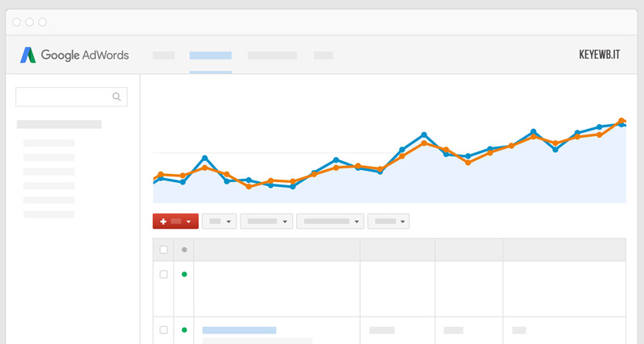Open the narrowest gray dropdown next to the red button
Image resolution: width=644 pixels, height=344 pixels.
coord(219,221)
